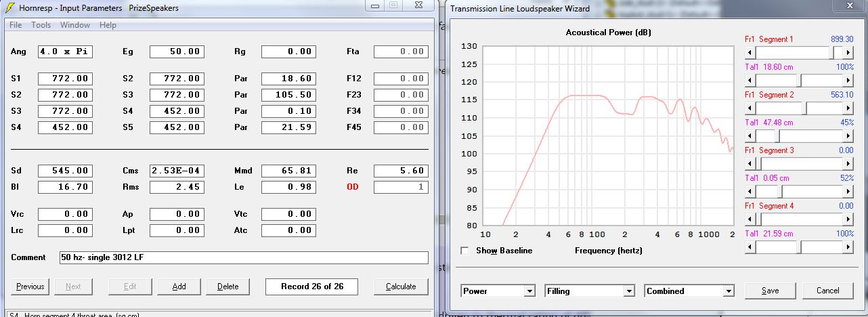
Task: Click the Fta field
Action: coord(401,51)
